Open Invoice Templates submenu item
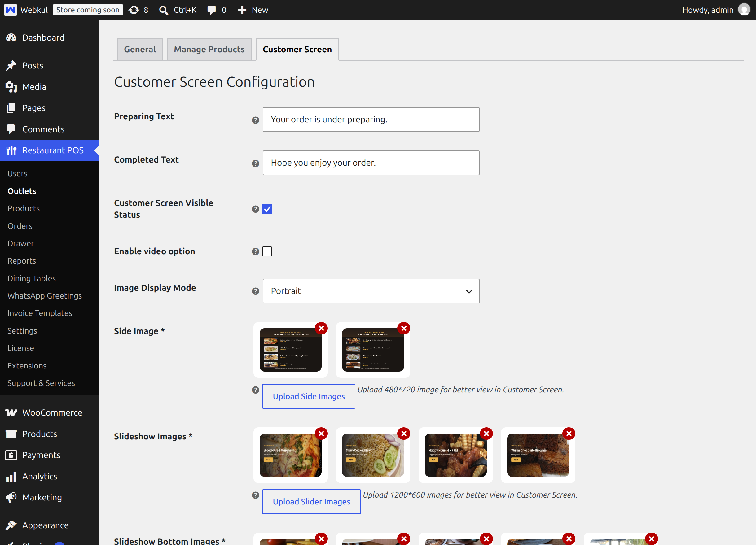This screenshot has width=756, height=545. pos(40,313)
